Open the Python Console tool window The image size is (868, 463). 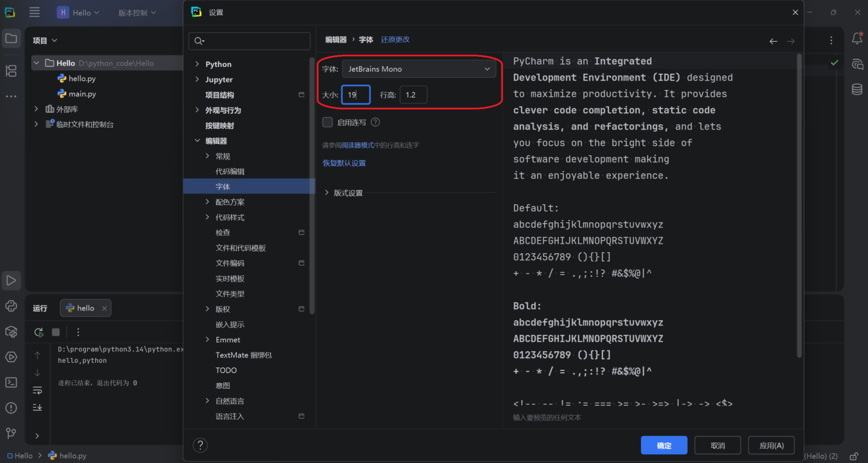pos(11,306)
